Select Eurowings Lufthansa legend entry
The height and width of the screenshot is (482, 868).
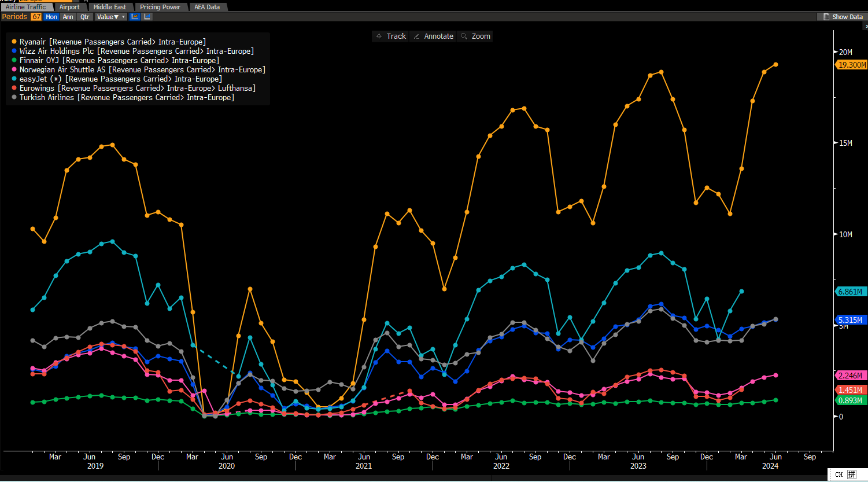(138, 88)
